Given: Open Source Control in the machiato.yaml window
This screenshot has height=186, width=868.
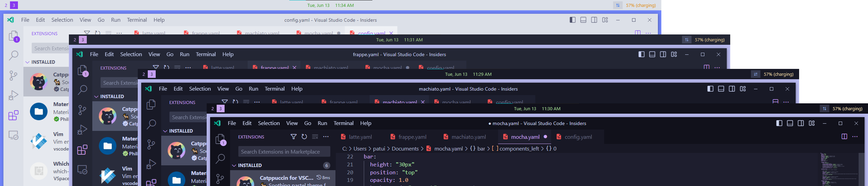Looking at the screenshot, I should (x=151, y=144).
